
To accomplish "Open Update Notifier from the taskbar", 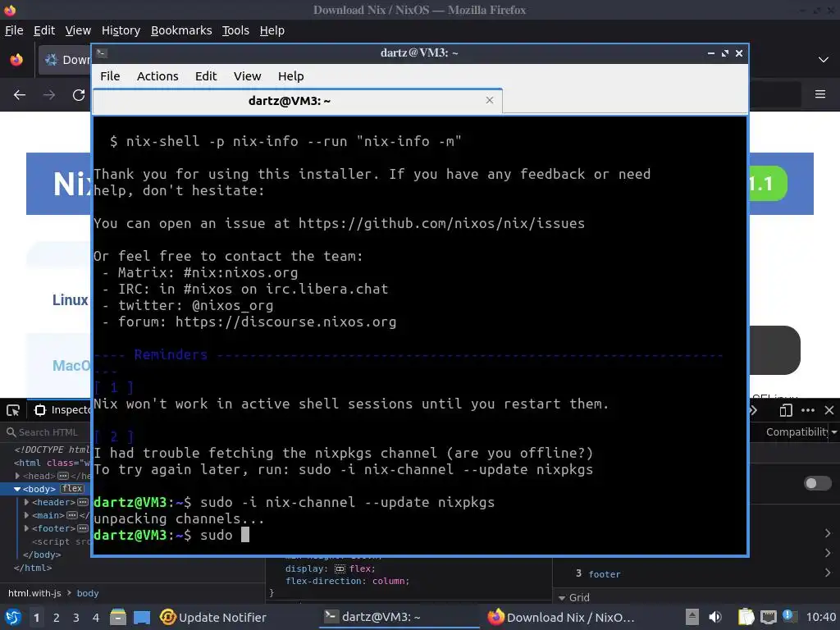I will (x=213, y=617).
